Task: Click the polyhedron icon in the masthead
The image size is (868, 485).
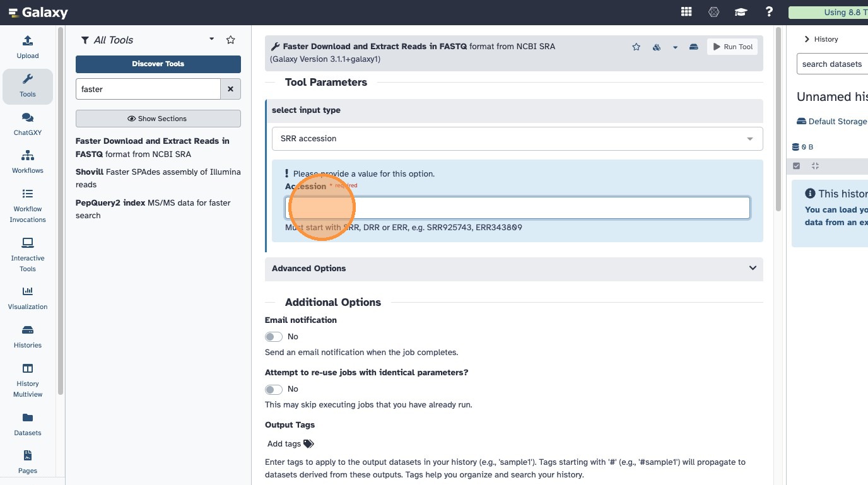Action: click(x=714, y=12)
